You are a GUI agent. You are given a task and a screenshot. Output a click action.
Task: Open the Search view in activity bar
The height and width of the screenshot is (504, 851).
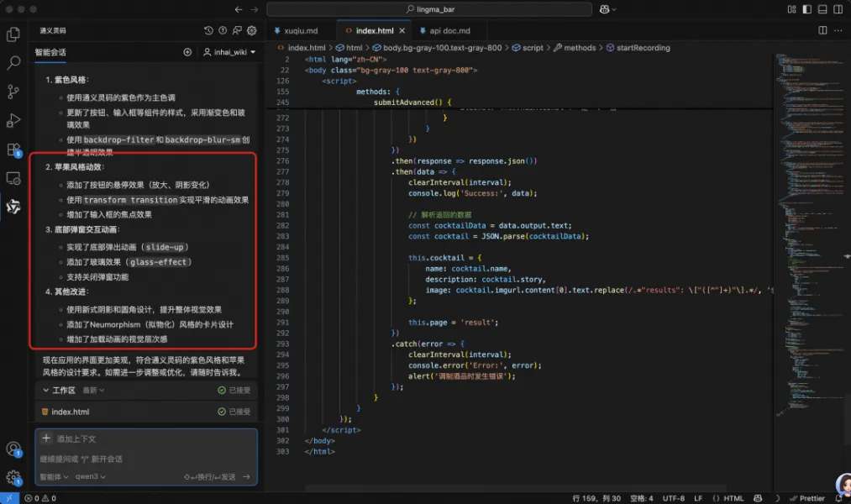(x=13, y=63)
